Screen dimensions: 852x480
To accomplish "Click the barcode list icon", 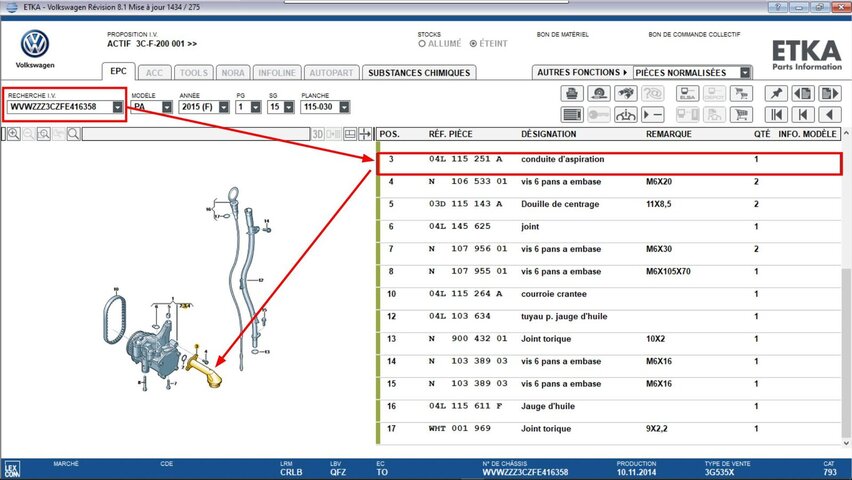I will pos(572,115).
